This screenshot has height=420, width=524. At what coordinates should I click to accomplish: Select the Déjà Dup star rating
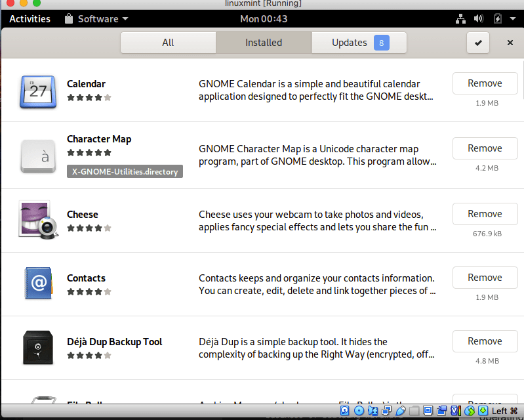[x=89, y=355]
